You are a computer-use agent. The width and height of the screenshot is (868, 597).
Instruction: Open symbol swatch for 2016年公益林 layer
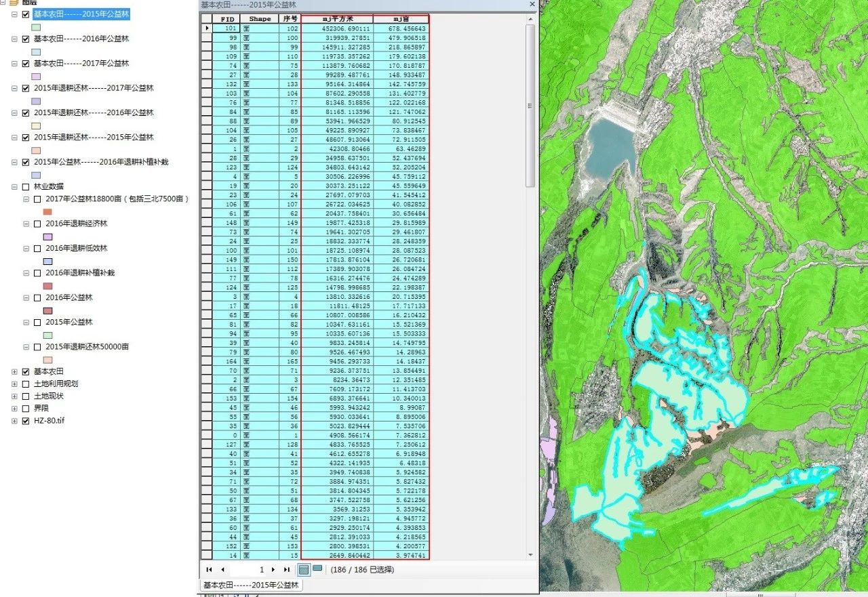[x=48, y=310]
